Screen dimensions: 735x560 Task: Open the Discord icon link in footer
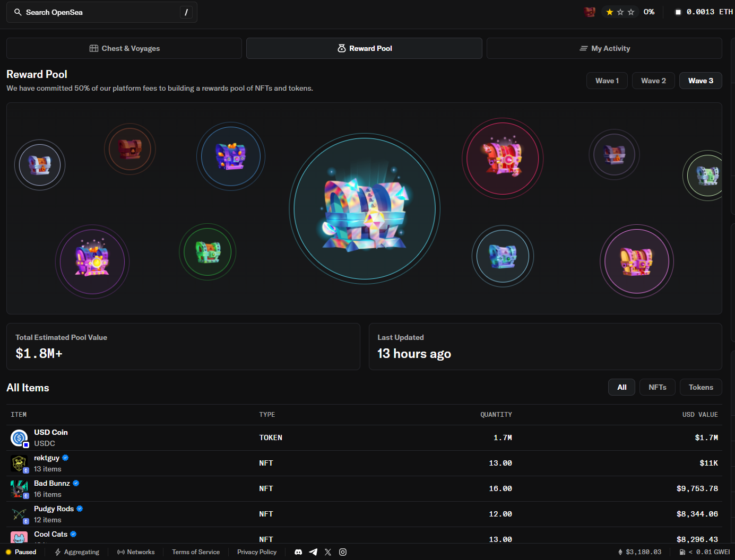pos(298,552)
